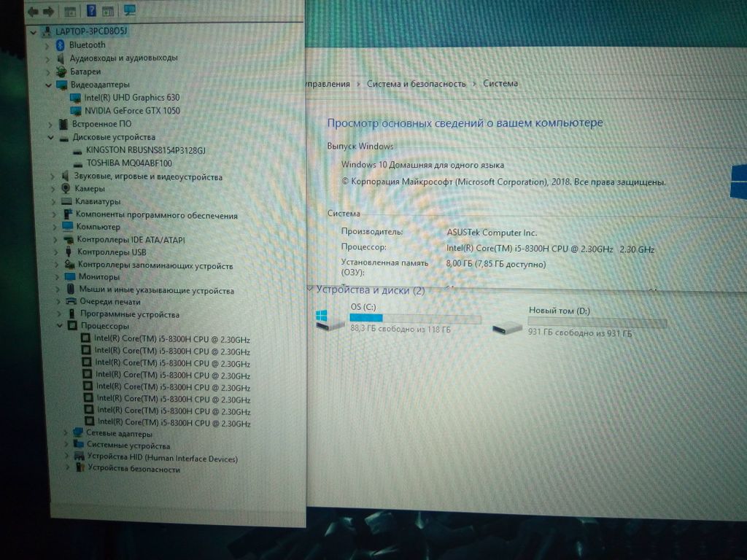The height and width of the screenshot is (560, 747).
Task: Click the Очереди печати printer icon
Action: tap(71, 301)
